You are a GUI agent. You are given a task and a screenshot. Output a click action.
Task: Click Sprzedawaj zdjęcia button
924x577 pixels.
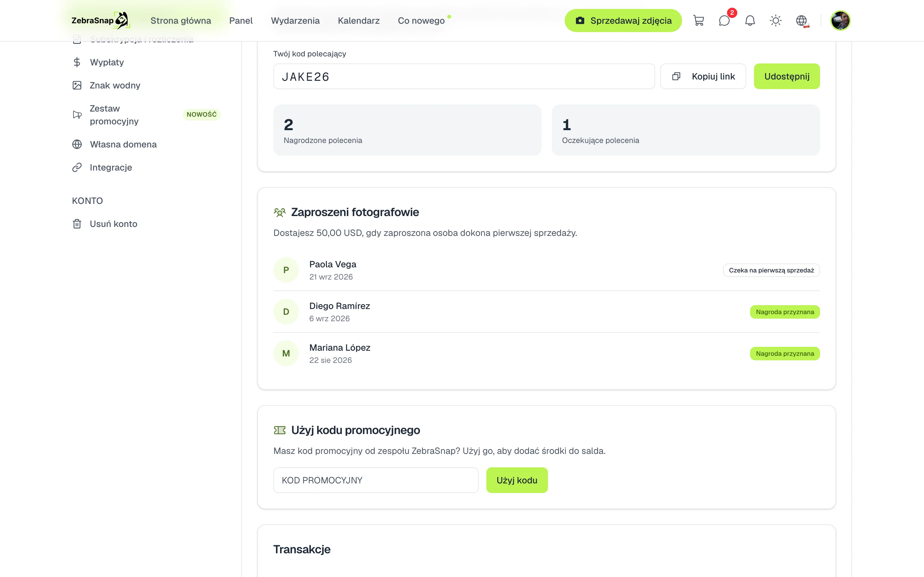pos(623,21)
